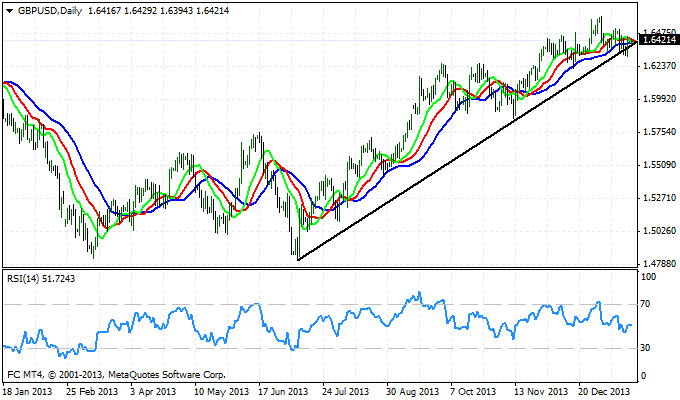Click the date label 7 Oct 2013

click(x=473, y=391)
